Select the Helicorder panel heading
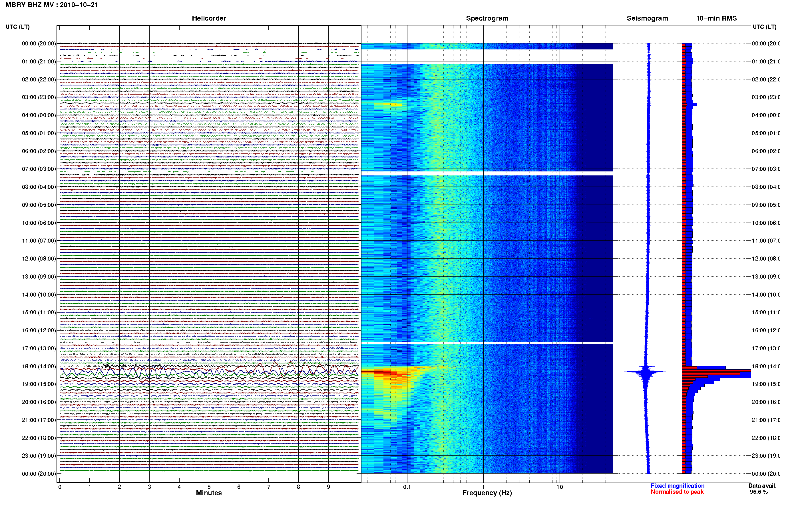The image size is (812, 508). point(209,18)
